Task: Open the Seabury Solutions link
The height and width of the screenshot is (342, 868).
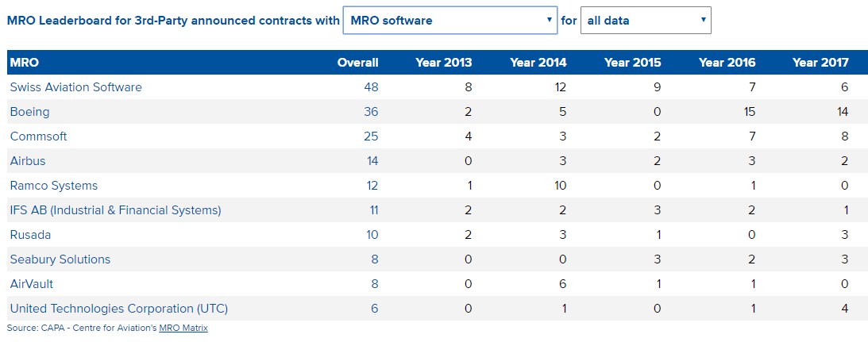Action: click(x=60, y=259)
